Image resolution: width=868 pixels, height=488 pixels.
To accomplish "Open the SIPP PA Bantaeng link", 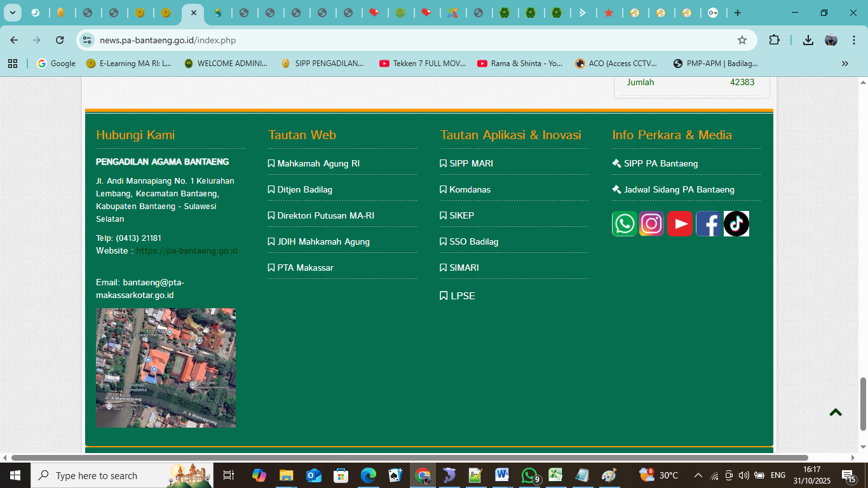I will point(660,163).
